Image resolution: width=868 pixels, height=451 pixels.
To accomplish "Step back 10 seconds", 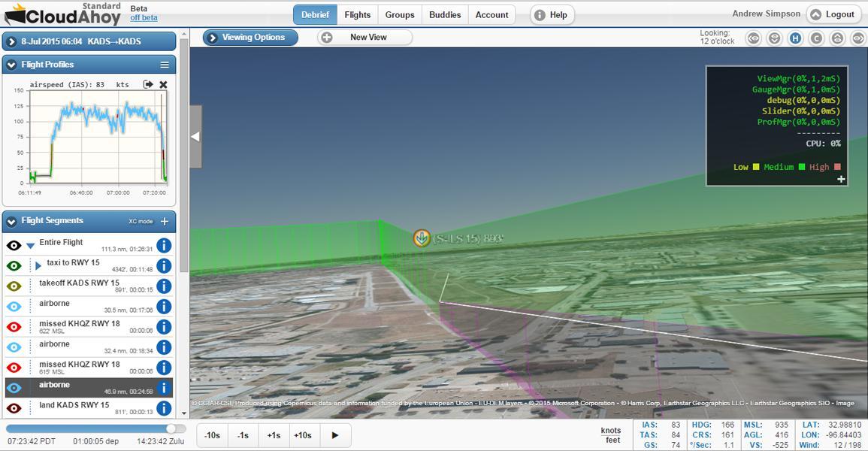I will [212, 435].
